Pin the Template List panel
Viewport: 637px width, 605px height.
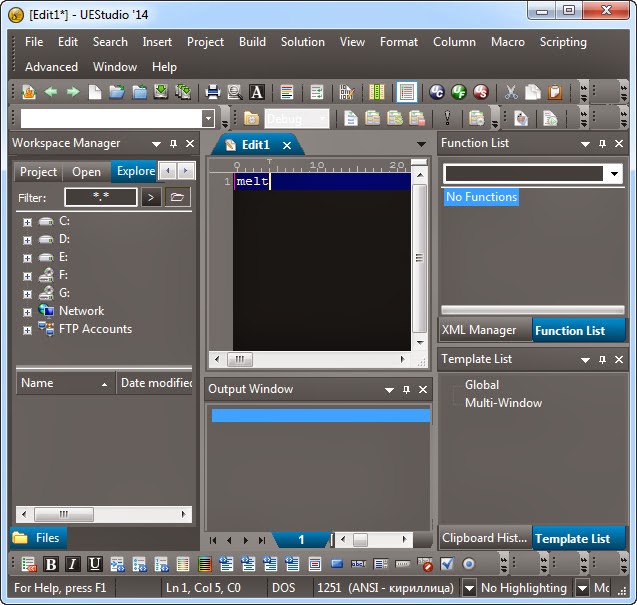tap(602, 360)
